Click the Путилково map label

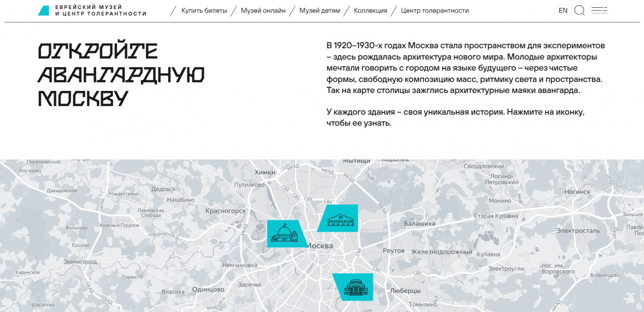(250, 185)
